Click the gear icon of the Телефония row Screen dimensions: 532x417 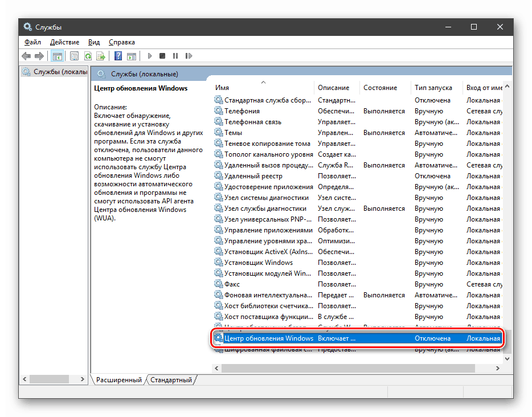[219, 111]
